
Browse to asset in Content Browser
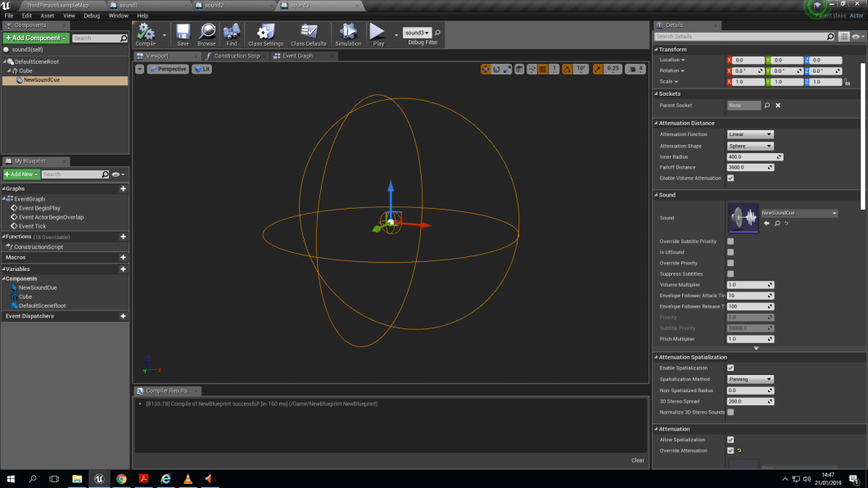206,34
